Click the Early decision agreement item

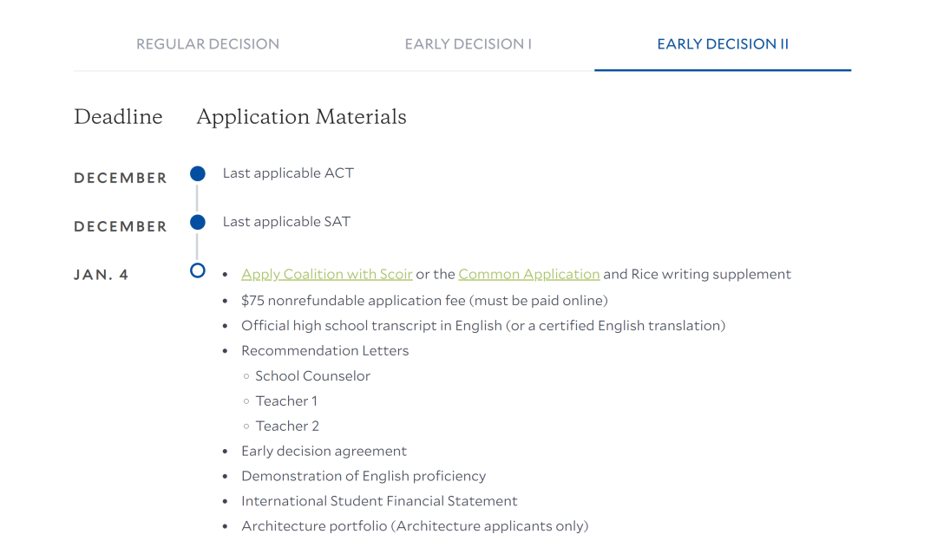click(x=324, y=452)
